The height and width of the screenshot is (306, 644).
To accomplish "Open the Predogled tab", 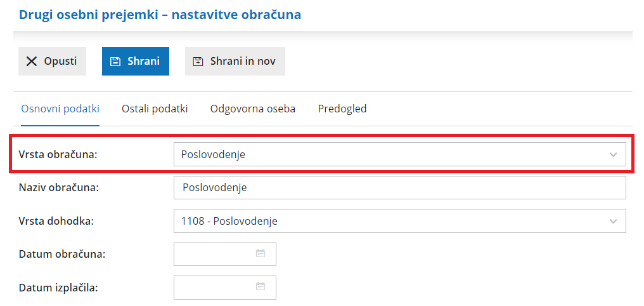I will [x=342, y=109].
